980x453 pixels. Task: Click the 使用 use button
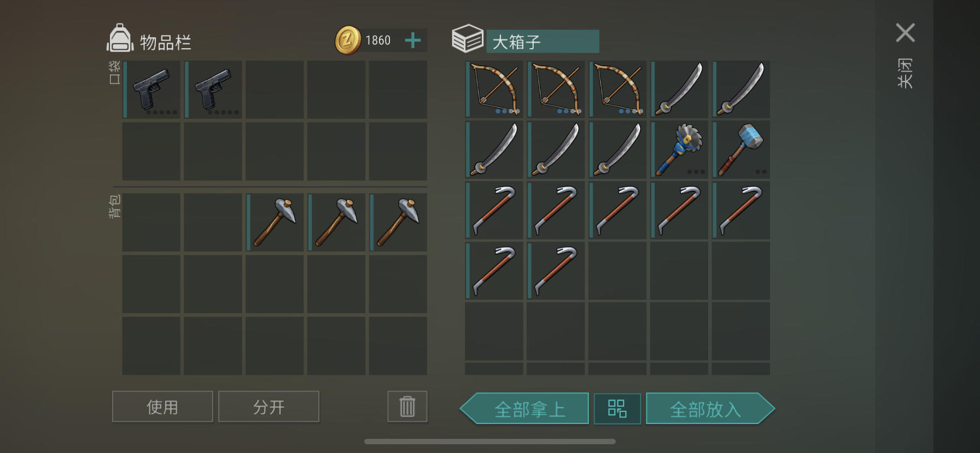click(x=162, y=406)
